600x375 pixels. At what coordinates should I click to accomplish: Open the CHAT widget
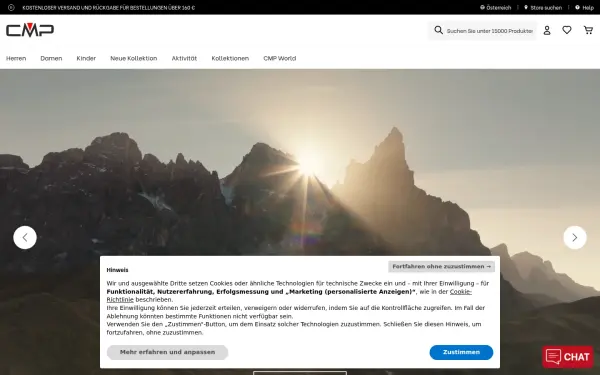[x=568, y=357]
